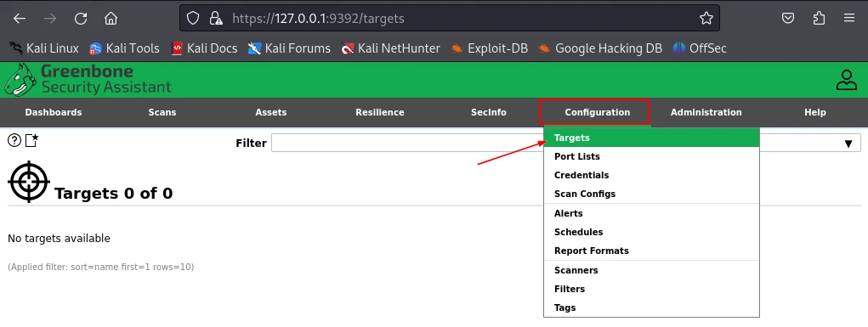Click the Help question-mark icon
868x327 pixels.
tap(14, 140)
